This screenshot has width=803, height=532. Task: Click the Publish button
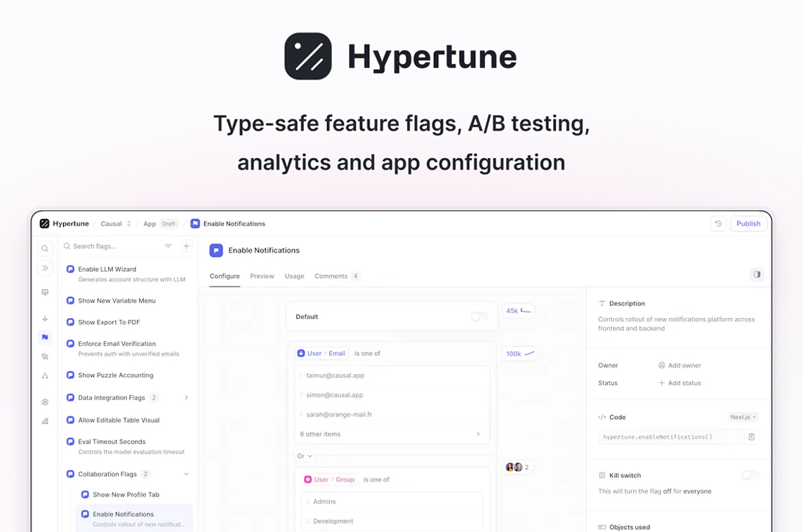point(748,224)
